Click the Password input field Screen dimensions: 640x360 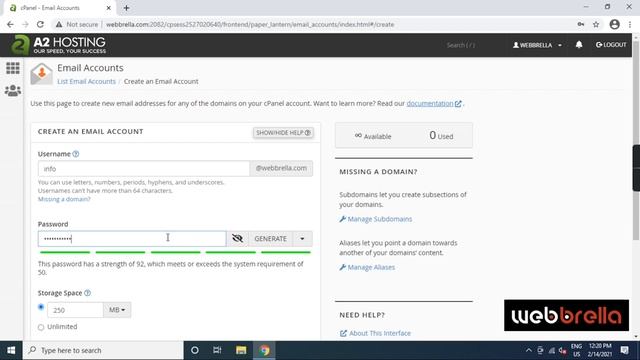pos(132,238)
